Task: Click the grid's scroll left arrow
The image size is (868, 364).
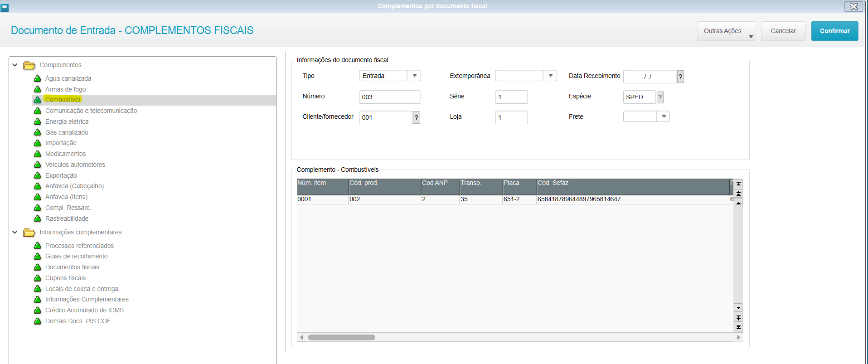Action: (x=301, y=337)
